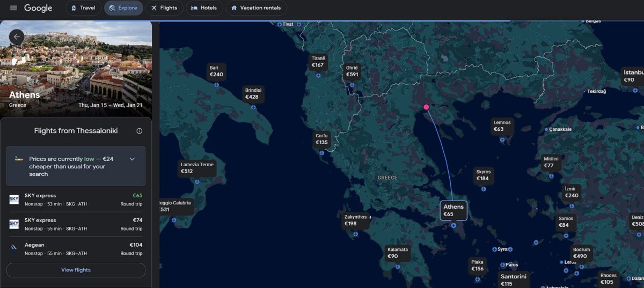Select the Ohrid €591 map label

352,71
